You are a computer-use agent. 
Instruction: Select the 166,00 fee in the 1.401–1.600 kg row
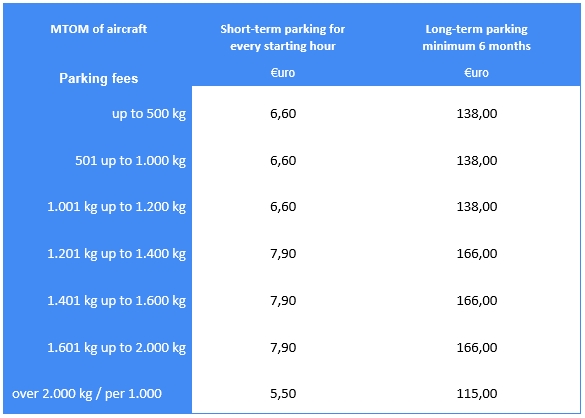[x=477, y=301]
